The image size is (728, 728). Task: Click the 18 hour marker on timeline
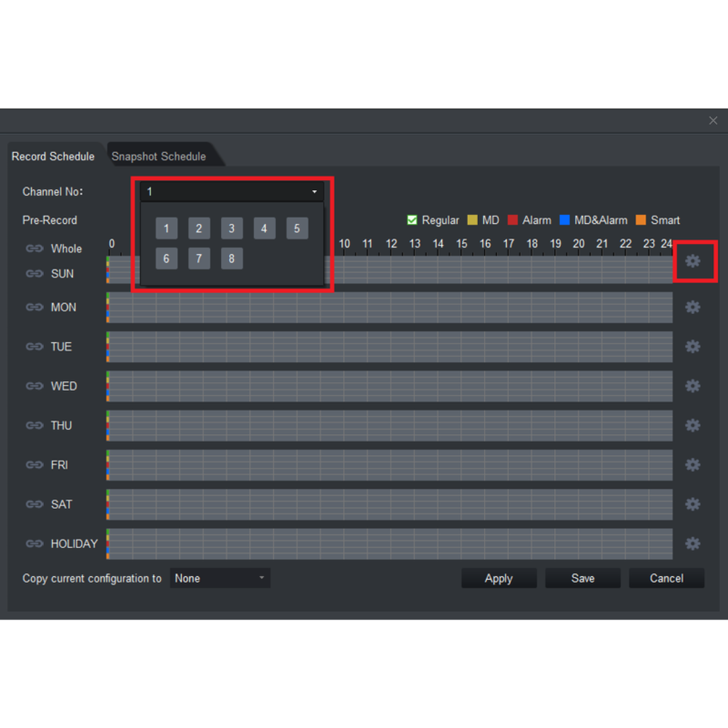click(532, 244)
